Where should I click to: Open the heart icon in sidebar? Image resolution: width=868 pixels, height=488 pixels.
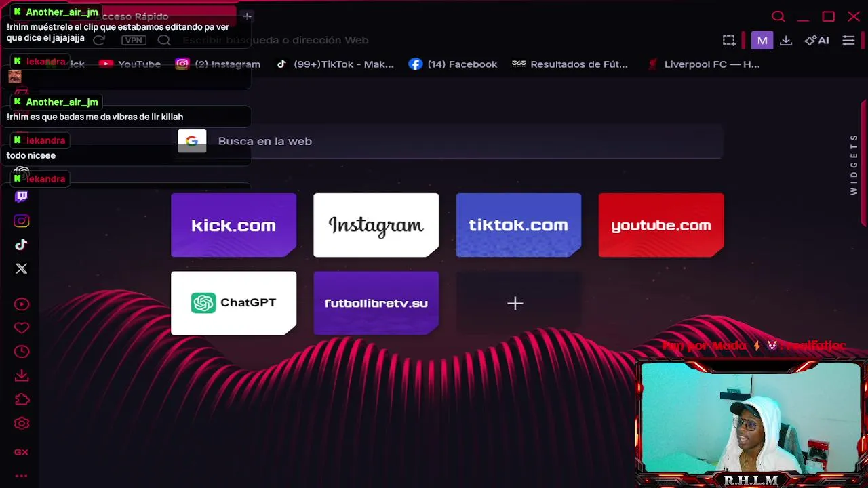click(22, 328)
